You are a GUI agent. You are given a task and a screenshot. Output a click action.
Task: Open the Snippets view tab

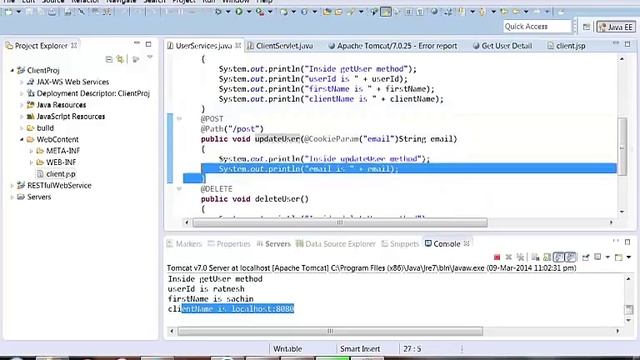pyautogui.click(x=400, y=244)
